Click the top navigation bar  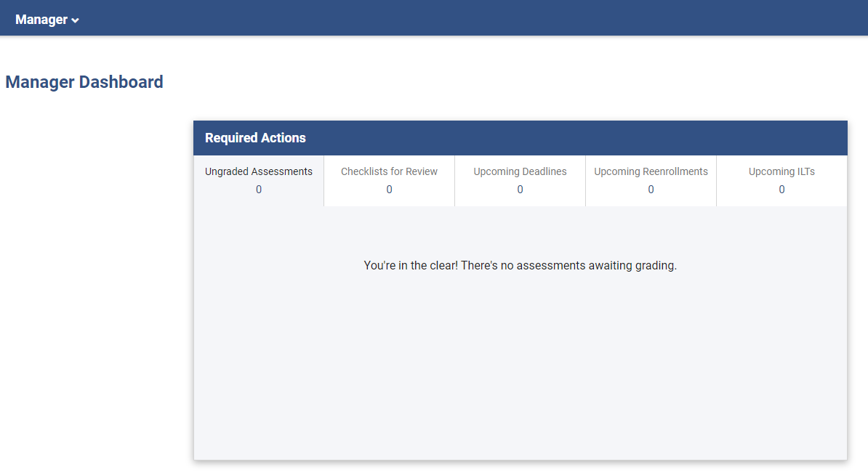(434, 17)
